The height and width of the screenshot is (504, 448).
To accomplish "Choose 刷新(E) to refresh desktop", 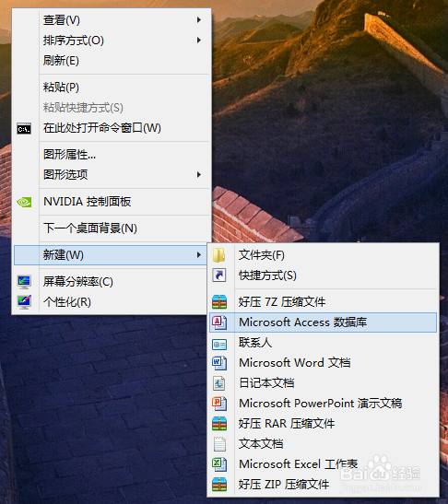I will (112, 61).
